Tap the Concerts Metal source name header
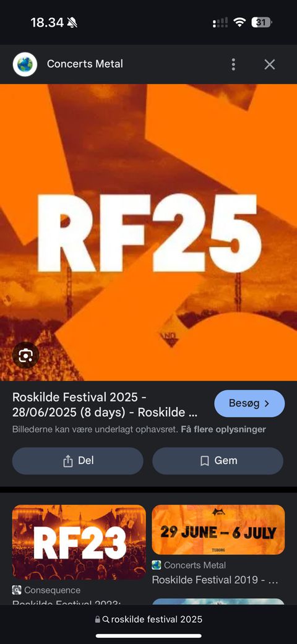Screen dimensions: 297x644 (85, 64)
